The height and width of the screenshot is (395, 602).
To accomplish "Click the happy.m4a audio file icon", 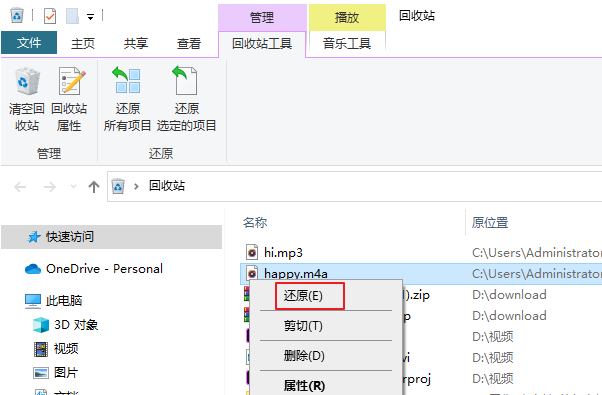I will pos(252,273).
